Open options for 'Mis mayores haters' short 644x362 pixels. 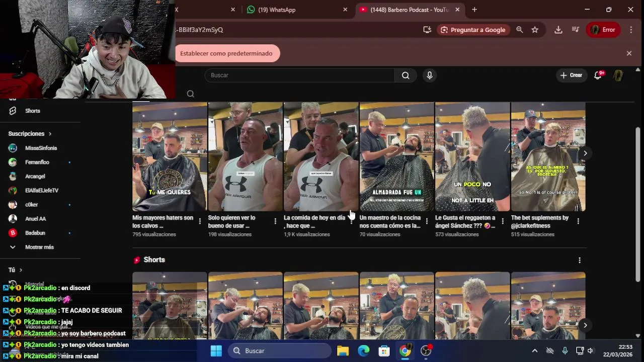200,221
